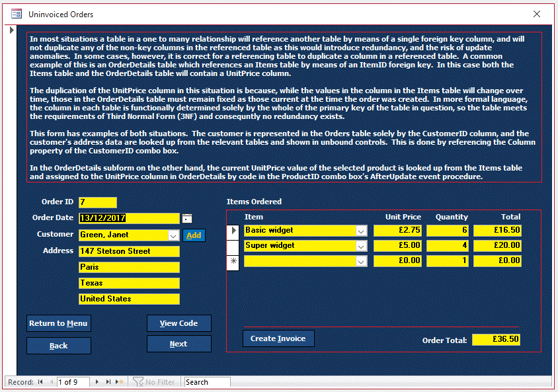Viewport: 558px width, 392px height.
Task: Click the explanatory text box about 3NF
Action: [x=284, y=108]
